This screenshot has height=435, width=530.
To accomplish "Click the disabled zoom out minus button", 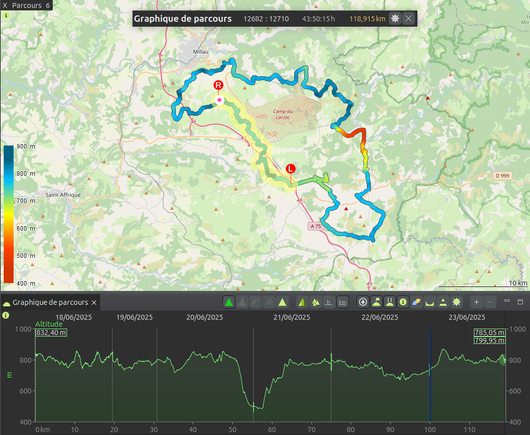I will (490, 302).
